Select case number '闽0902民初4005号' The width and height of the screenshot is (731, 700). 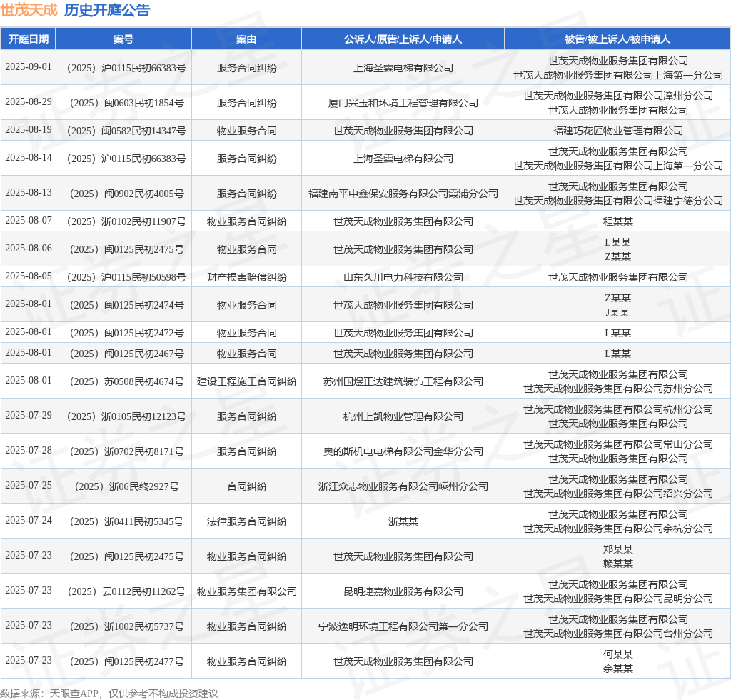(144, 194)
